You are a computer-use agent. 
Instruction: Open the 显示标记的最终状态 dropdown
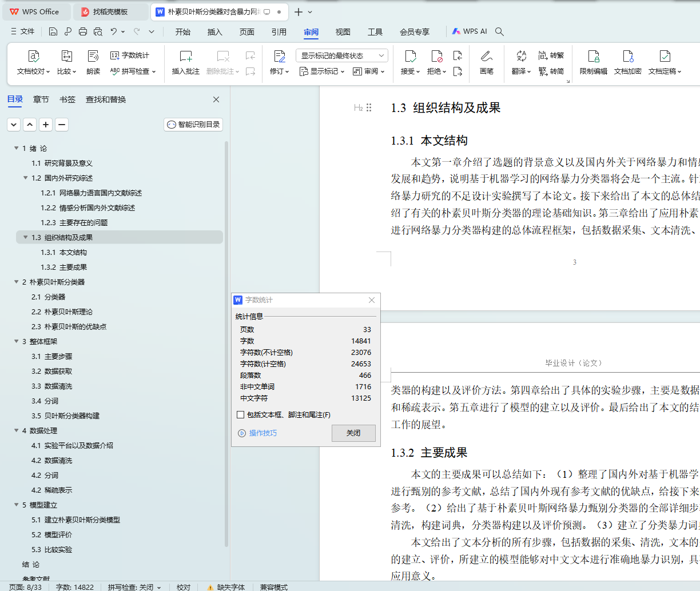click(x=341, y=55)
